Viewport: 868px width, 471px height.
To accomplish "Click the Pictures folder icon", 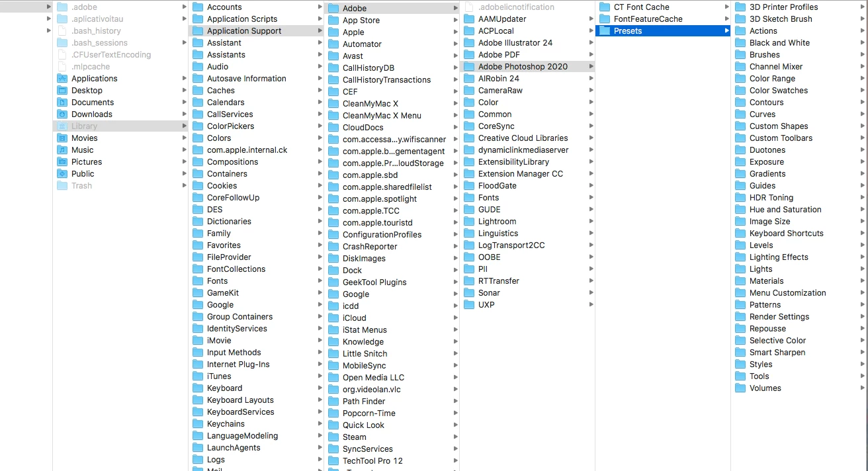I will click(x=62, y=162).
